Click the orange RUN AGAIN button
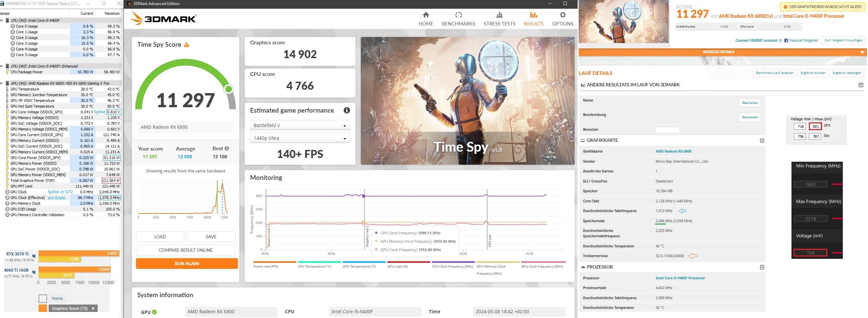This screenshot has width=868, height=318. tap(187, 263)
